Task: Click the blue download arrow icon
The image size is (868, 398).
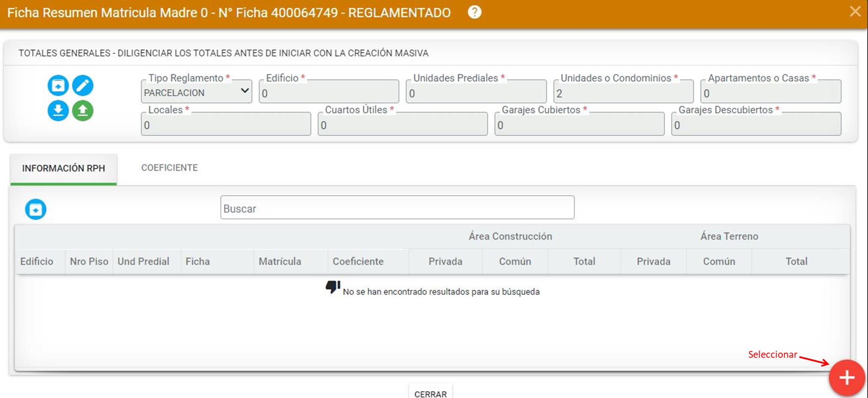Action: 58,111
